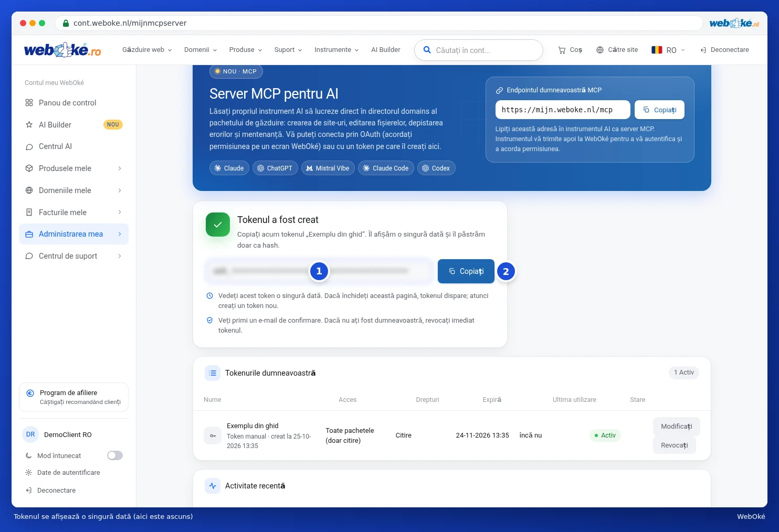Viewport: 779px width, 532px height.
Task: Click the Claude chip
Action: [229, 168]
